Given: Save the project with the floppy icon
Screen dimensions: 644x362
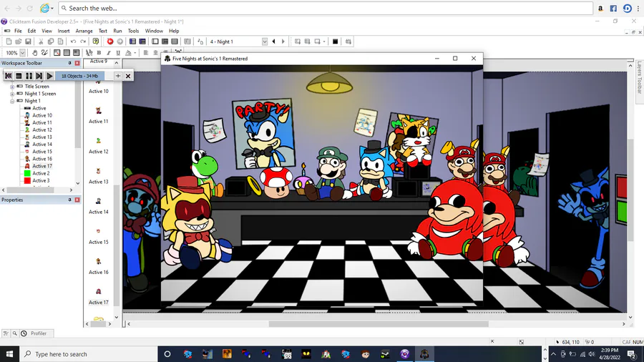Looking at the screenshot, I should [28, 41].
